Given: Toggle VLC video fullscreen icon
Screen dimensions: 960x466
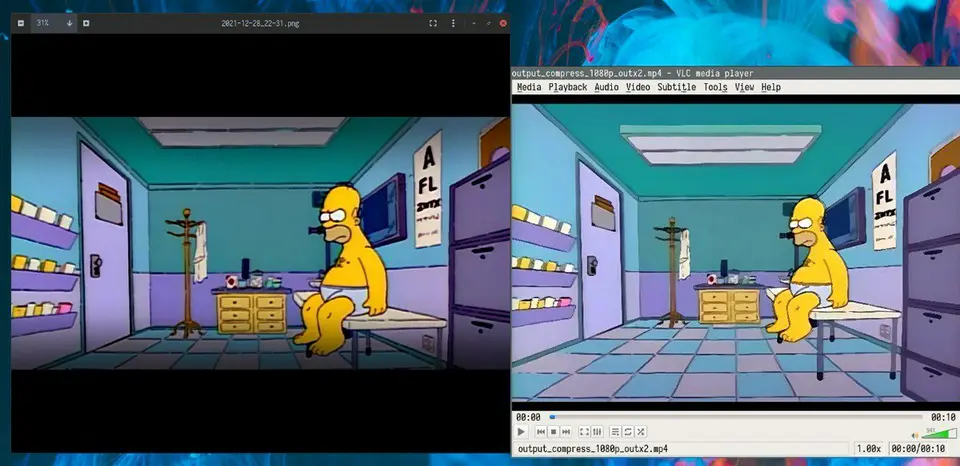Looking at the screenshot, I should [x=584, y=432].
